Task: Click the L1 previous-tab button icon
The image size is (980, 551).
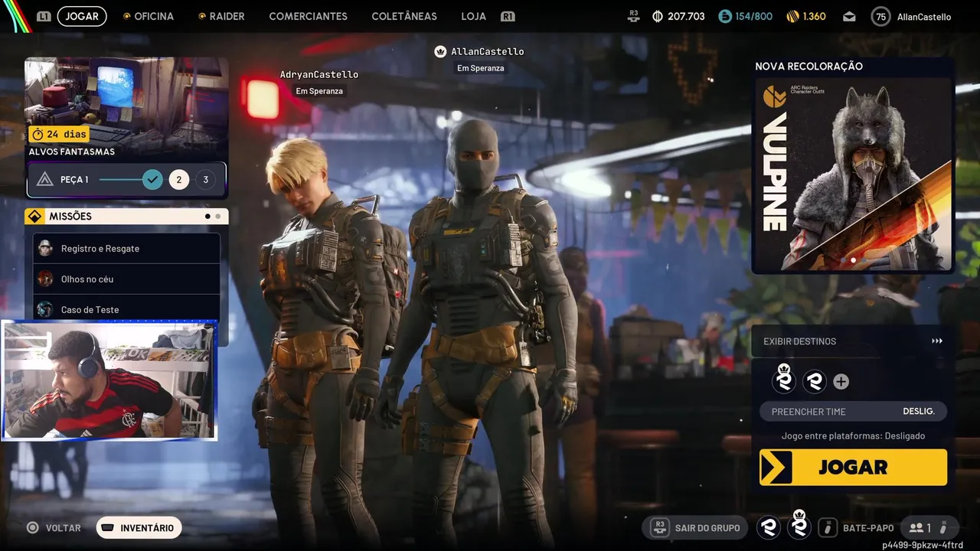Action: point(44,16)
